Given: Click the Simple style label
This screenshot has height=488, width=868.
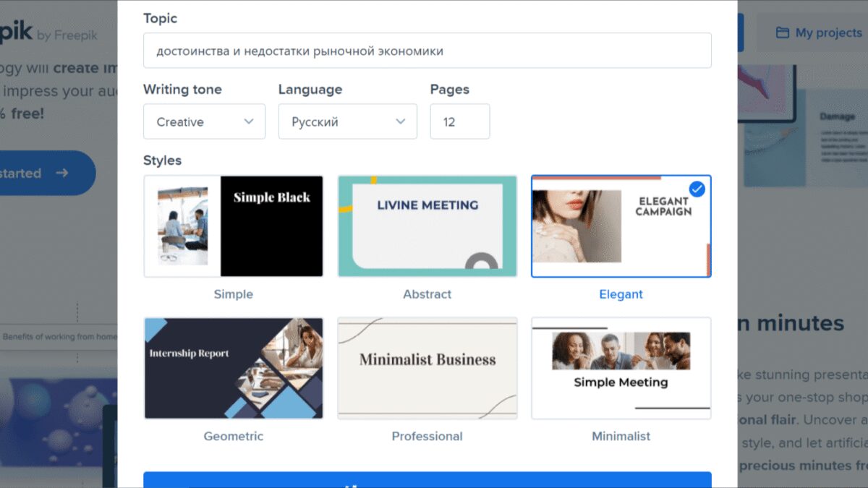Looking at the screenshot, I should pos(234,294).
